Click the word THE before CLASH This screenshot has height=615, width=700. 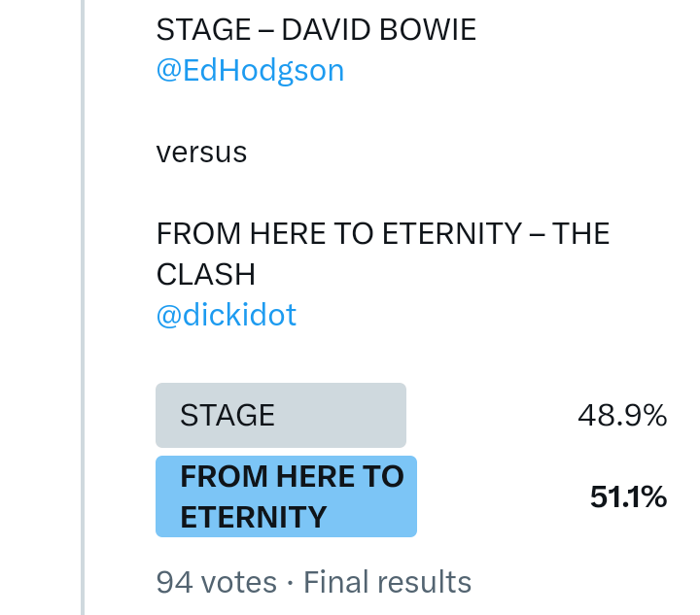coord(580,234)
